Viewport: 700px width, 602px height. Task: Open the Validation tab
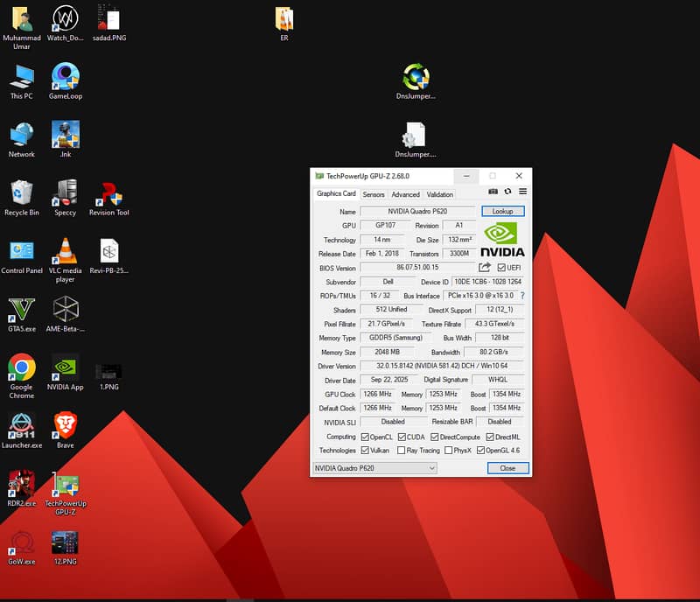click(442, 194)
